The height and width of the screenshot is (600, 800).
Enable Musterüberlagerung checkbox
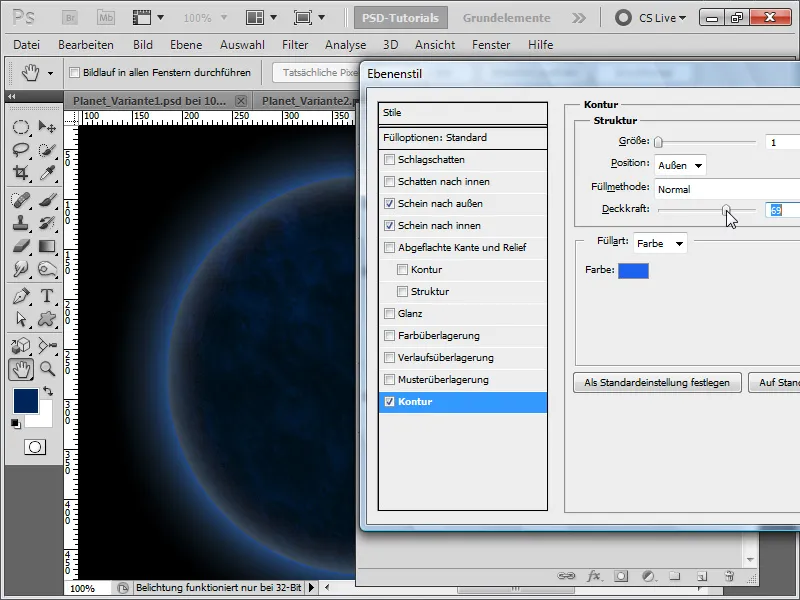(389, 380)
